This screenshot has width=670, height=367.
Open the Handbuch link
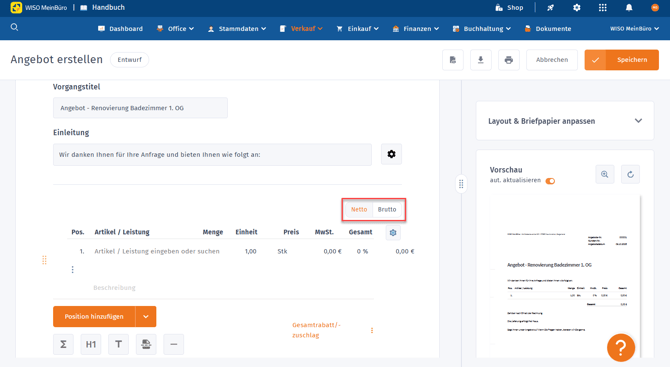pyautogui.click(x=103, y=7)
